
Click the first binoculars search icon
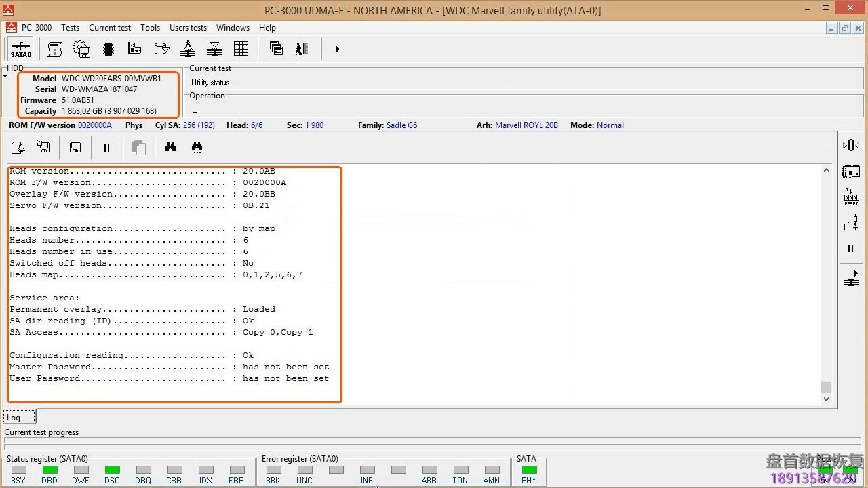(x=170, y=147)
